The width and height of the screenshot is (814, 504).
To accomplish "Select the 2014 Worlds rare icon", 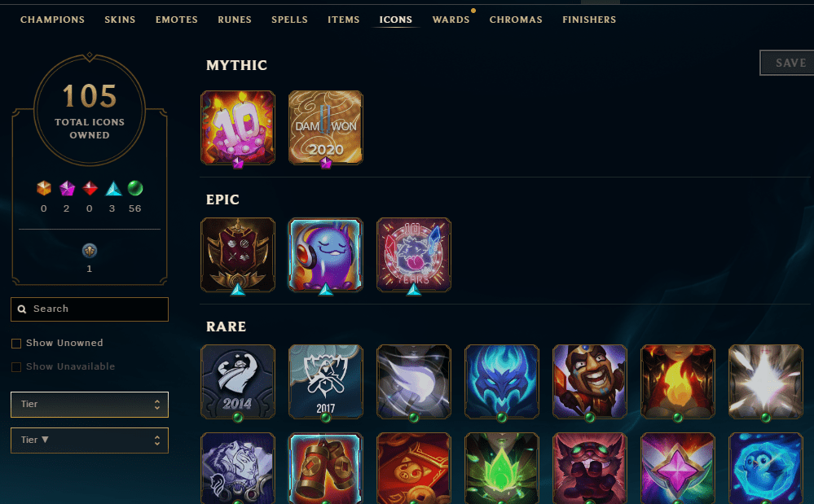I will coord(238,382).
